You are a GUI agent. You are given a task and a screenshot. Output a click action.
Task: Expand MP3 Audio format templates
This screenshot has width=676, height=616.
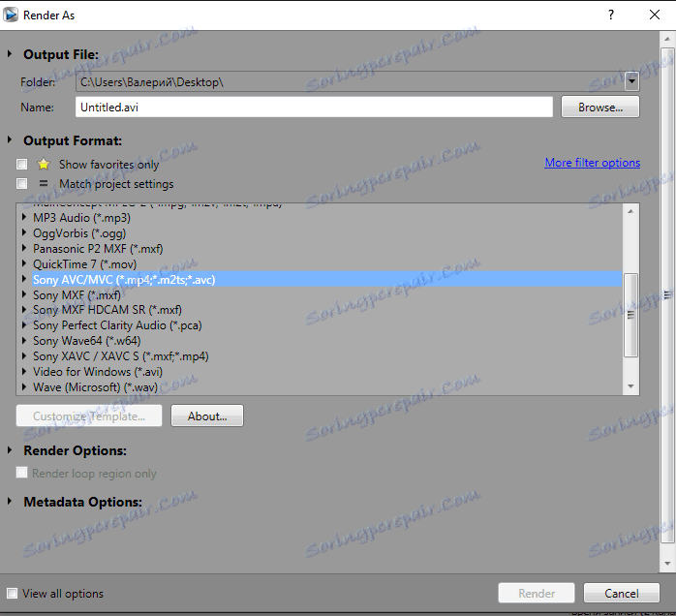pyautogui.click(x=24, y=218)
